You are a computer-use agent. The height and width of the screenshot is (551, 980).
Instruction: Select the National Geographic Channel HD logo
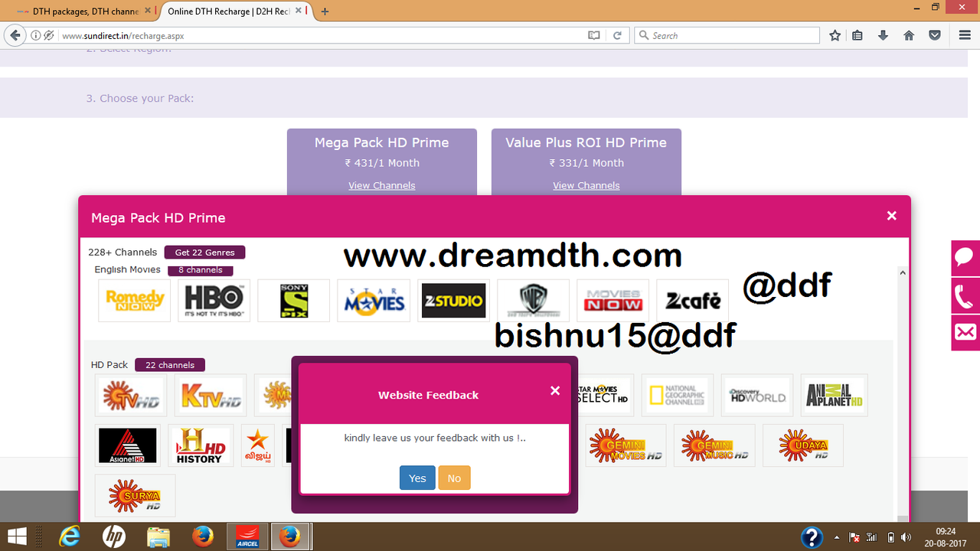678,395
